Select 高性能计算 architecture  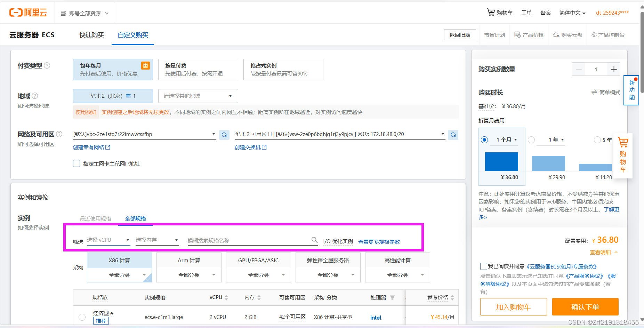(397, 261)
